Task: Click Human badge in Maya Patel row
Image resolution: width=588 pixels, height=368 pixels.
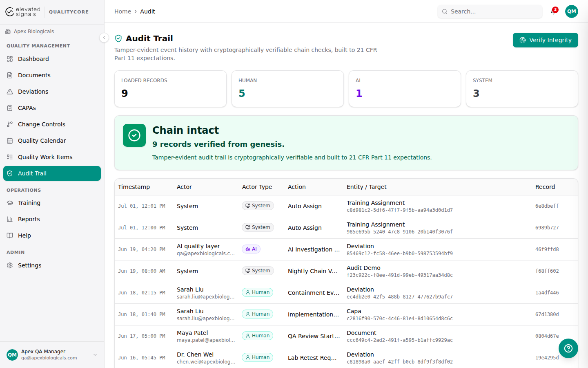Action: point(258,336)
